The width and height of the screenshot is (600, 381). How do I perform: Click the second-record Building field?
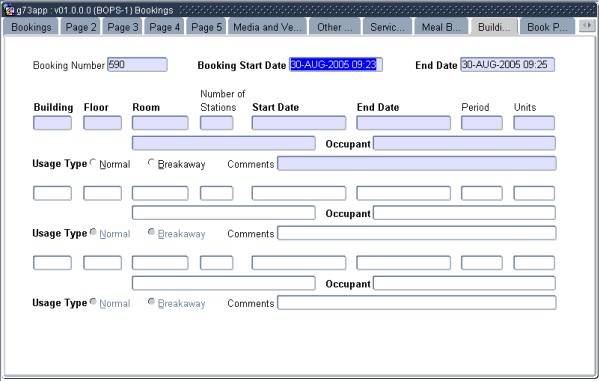tap(52, 193)
